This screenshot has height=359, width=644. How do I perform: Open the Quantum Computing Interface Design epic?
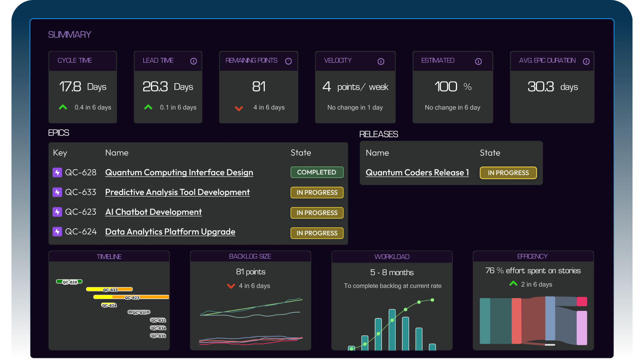tap(179, 173)
